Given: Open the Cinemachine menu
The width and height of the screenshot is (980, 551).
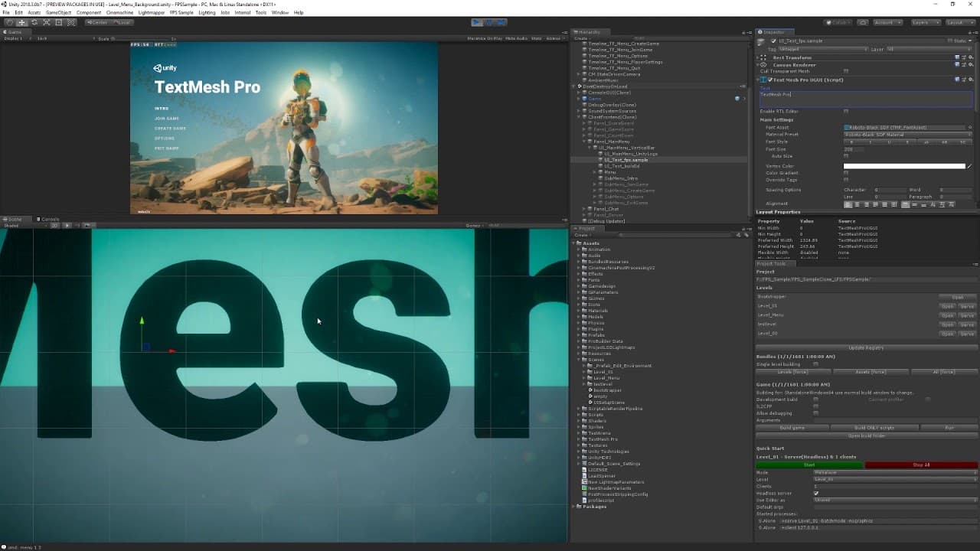Looking at the screenshot, I should point(119,13).
